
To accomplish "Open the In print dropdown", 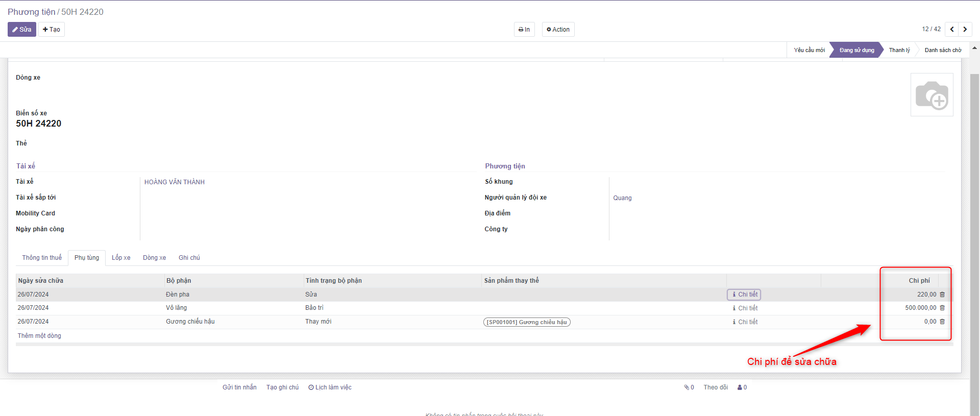I will (524, 30).
